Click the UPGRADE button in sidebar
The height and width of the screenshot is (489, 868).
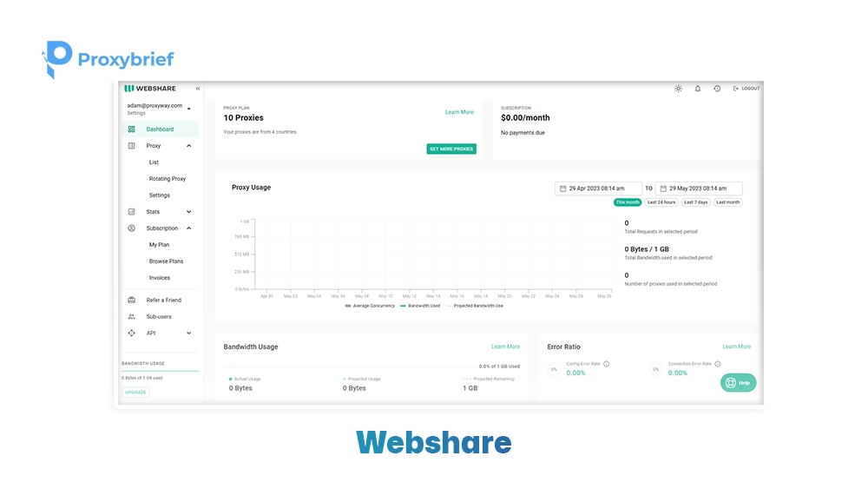135,392
